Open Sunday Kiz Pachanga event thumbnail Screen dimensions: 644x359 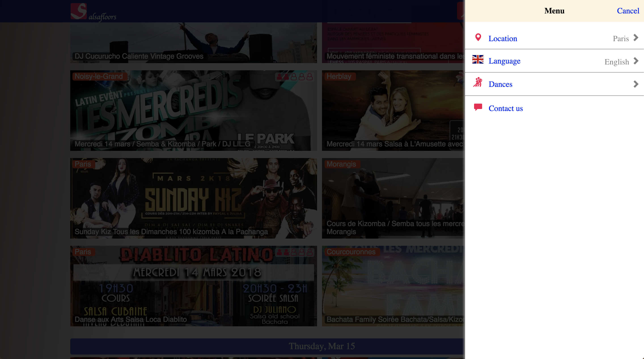tap(193, 198)
